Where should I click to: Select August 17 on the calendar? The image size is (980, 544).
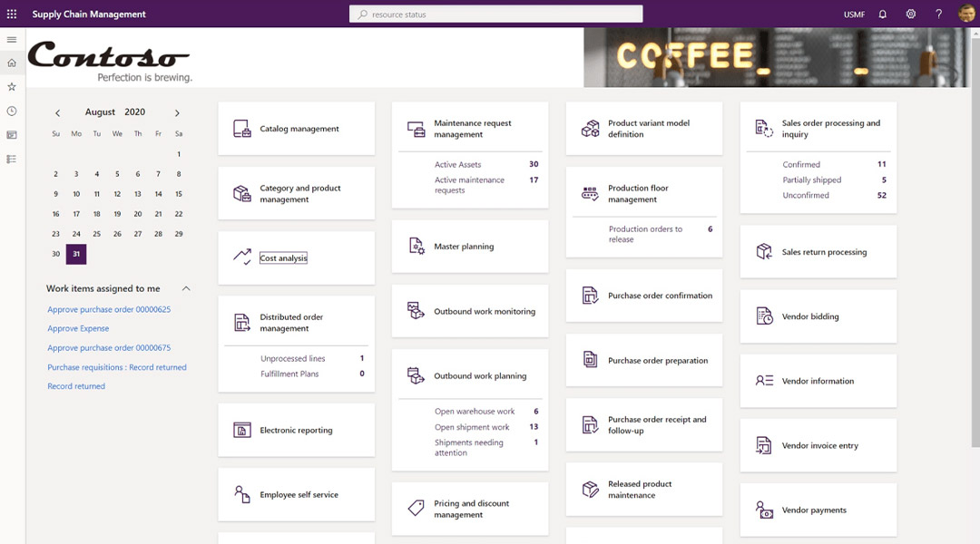76,214
